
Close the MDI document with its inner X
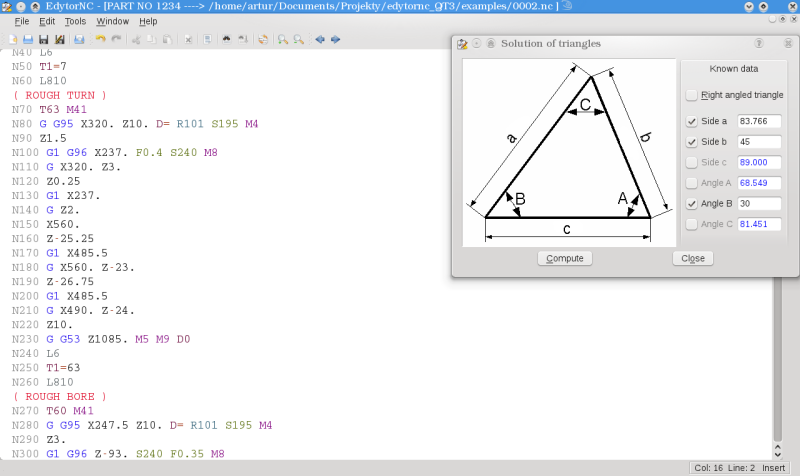click(x=793, y=19)
